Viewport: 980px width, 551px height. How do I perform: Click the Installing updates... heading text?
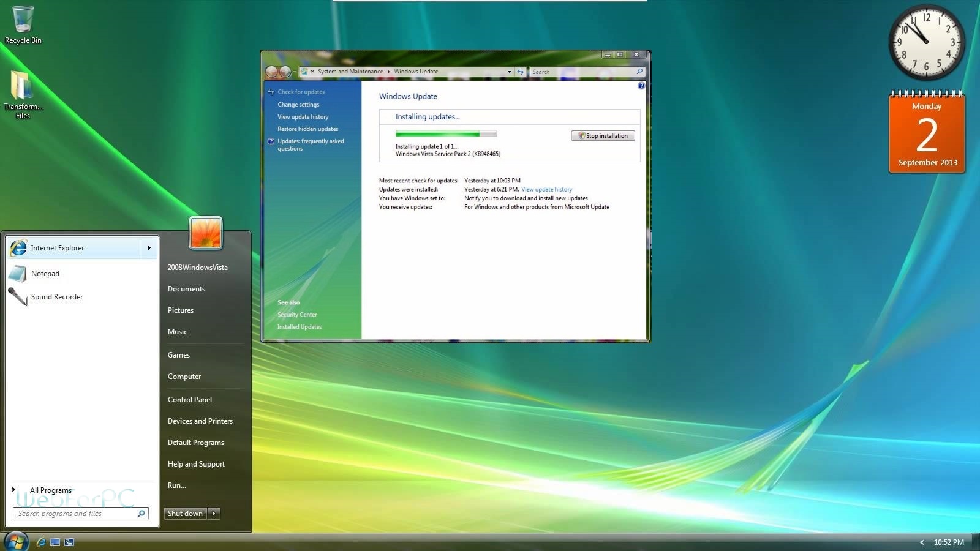(428, 117)
